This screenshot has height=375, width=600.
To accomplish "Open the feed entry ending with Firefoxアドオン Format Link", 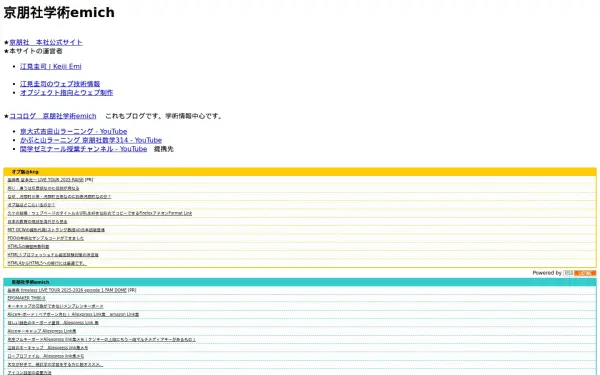I will pyautogui.click(x=99, y=213).
